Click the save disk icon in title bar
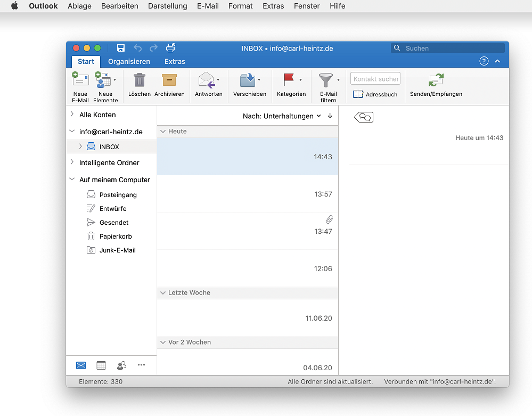532x416 pixels. 121,48
